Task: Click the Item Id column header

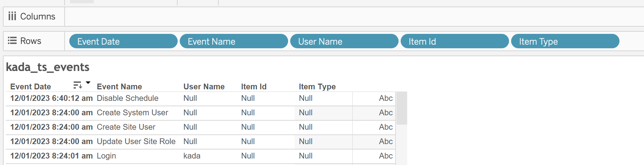Action: click(x=253, y=87)
